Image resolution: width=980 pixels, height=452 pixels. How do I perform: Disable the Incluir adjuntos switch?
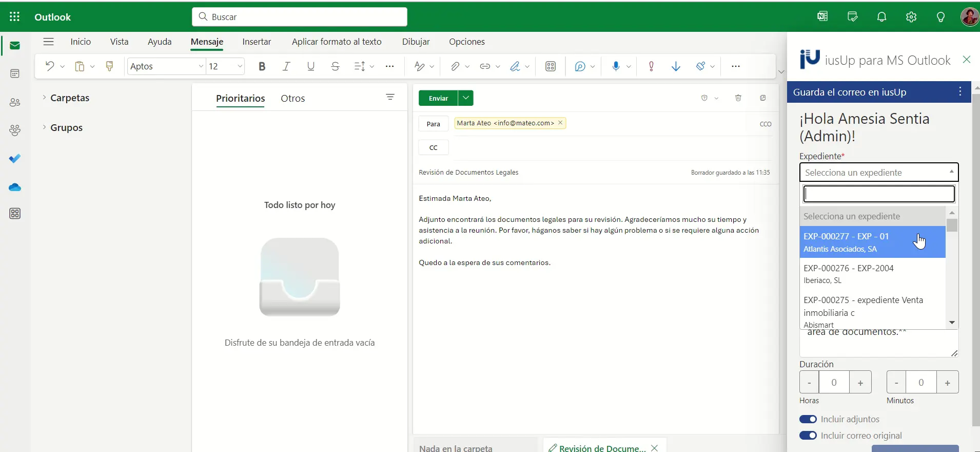click(x=808, y=419)
